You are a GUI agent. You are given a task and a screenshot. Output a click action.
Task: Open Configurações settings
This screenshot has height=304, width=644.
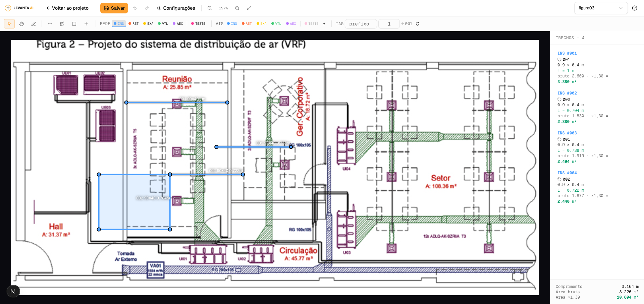pyautogui.click(x=176, y=8)
